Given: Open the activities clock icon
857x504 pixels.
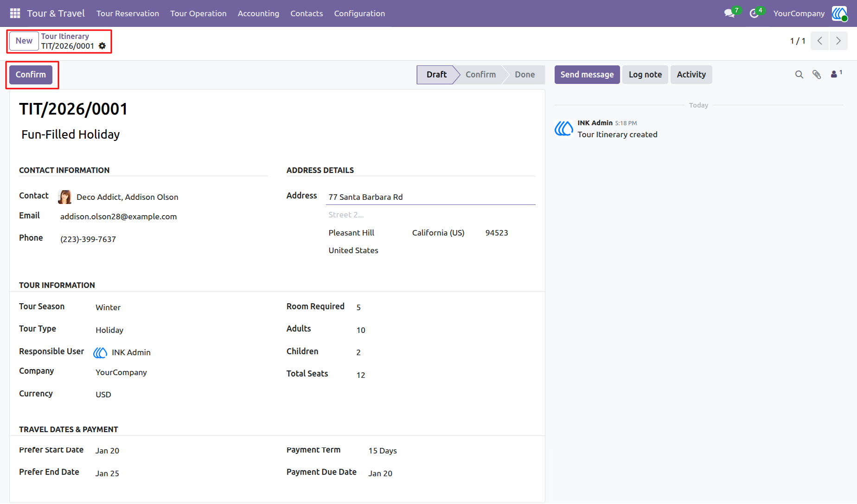Looking at the screenshot, I should click(x=754, y=13).
